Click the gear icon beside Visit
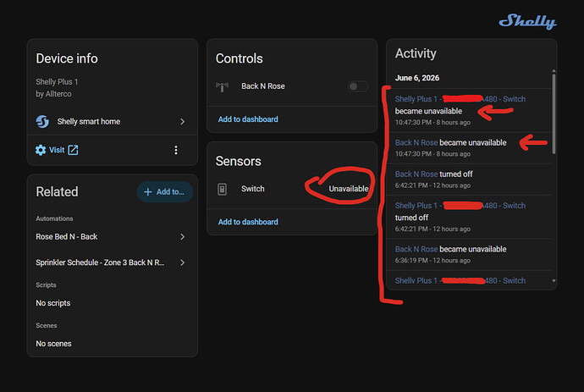 pyautogui.click(x=41, y=150)
